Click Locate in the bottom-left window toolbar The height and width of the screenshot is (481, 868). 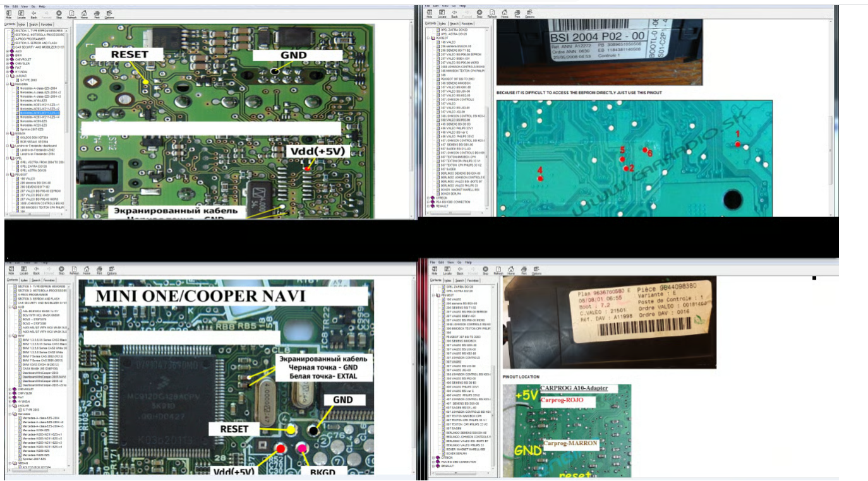coord(23,271)
